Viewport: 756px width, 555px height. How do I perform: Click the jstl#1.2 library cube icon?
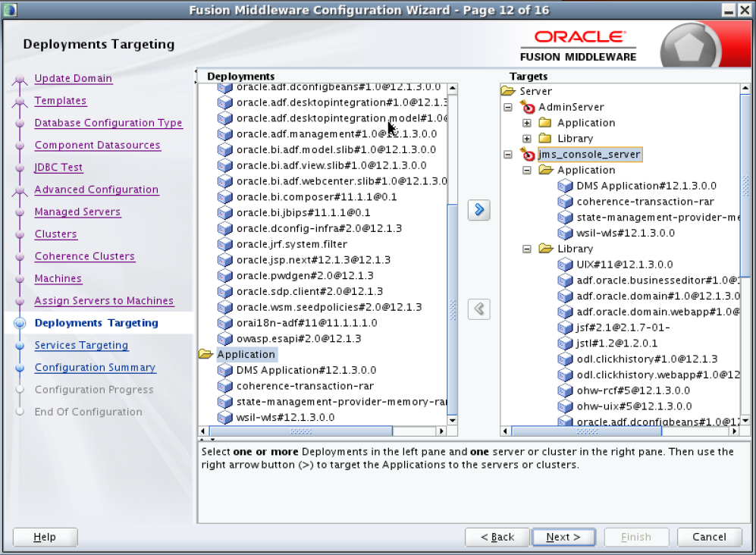[x=565, y=343]
